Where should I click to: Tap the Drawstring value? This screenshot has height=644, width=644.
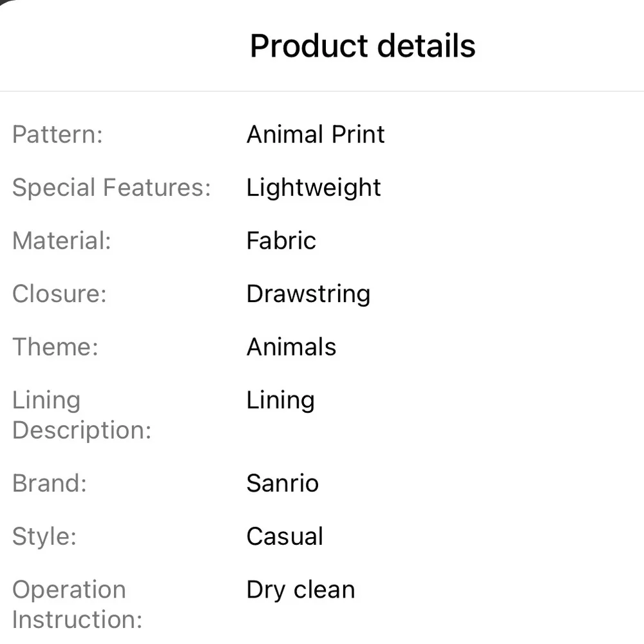click(308, 294)
